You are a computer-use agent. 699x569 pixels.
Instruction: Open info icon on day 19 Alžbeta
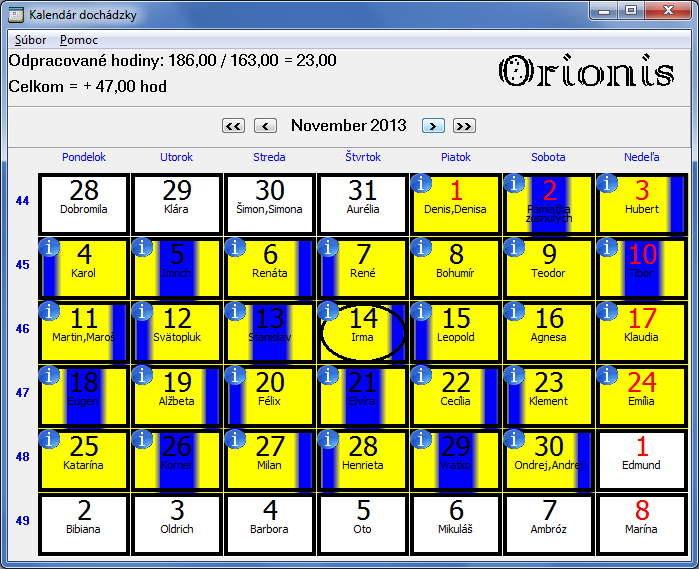(142, 375)
